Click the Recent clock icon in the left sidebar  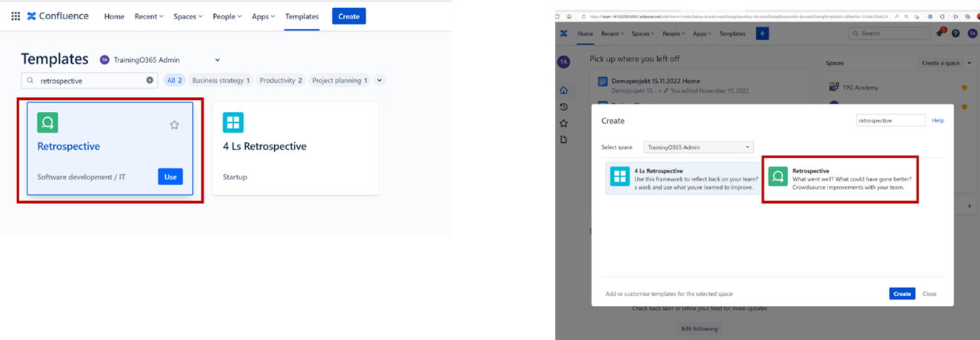564,107
